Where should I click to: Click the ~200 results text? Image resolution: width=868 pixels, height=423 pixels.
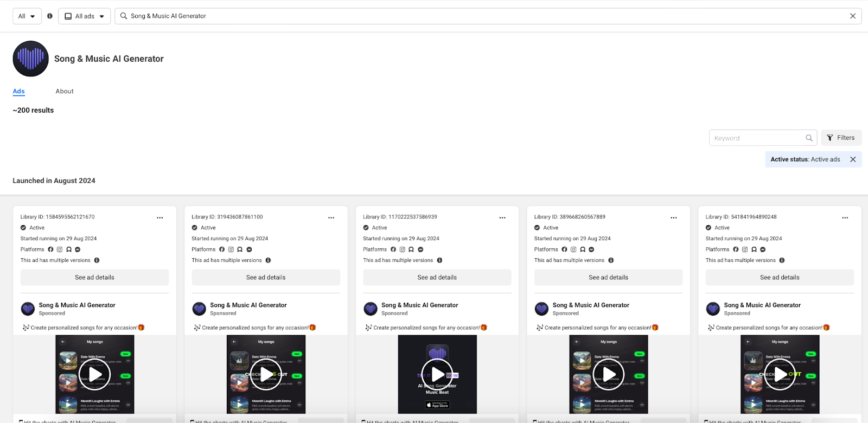[33, 110]
